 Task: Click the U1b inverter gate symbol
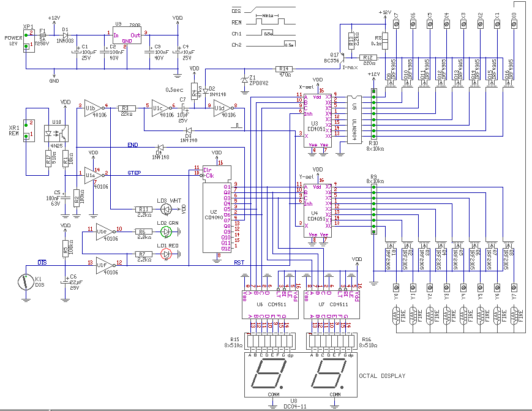pos(94,108)
